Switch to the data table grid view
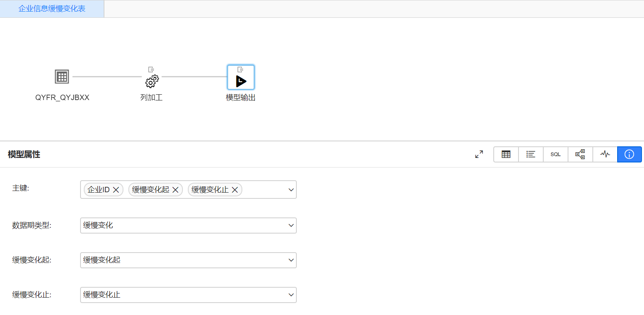 506,154
